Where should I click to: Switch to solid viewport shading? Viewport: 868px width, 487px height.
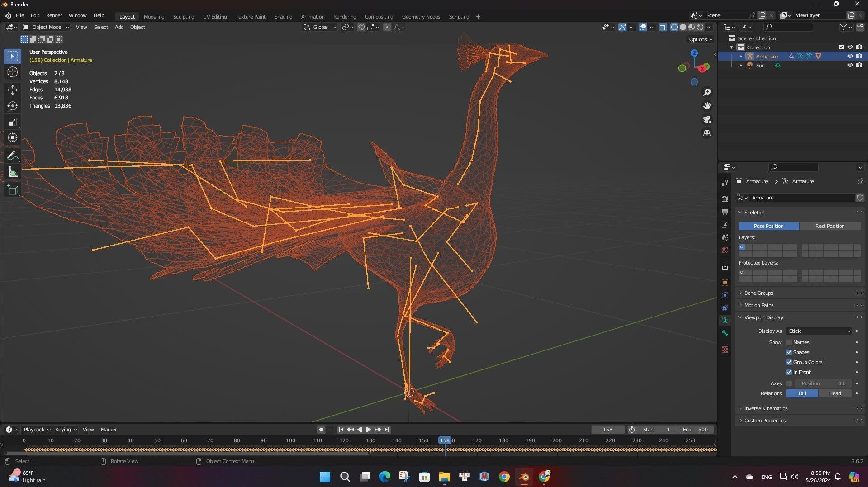tap(683, 27)
